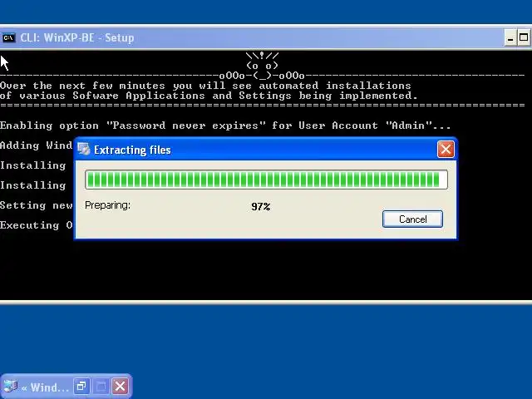532x399 pixels.
Task: Click the "Extracting files" dialog title
Action: pyautogui.click(x=132, y=150)
